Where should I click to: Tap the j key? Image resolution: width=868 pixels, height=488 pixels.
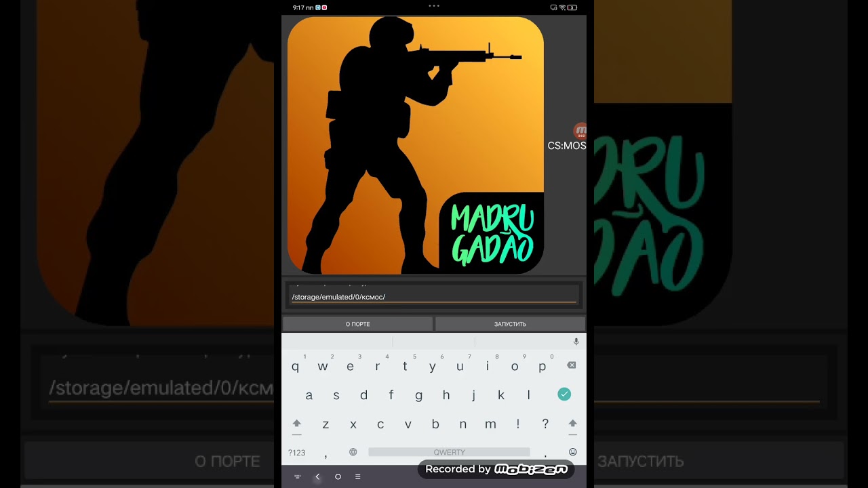pyautogui.click(x=473, y=395)
